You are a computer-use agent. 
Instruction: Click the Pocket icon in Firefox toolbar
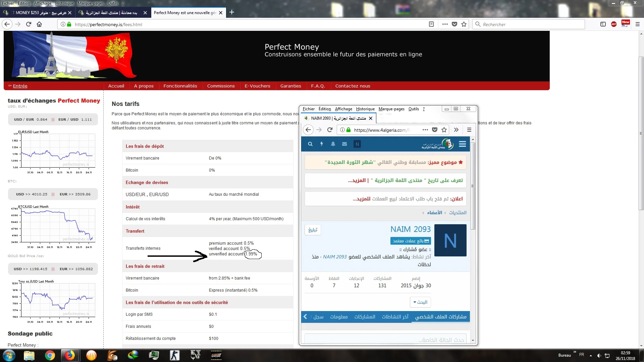pyautogui.click(x=454, y=24)
